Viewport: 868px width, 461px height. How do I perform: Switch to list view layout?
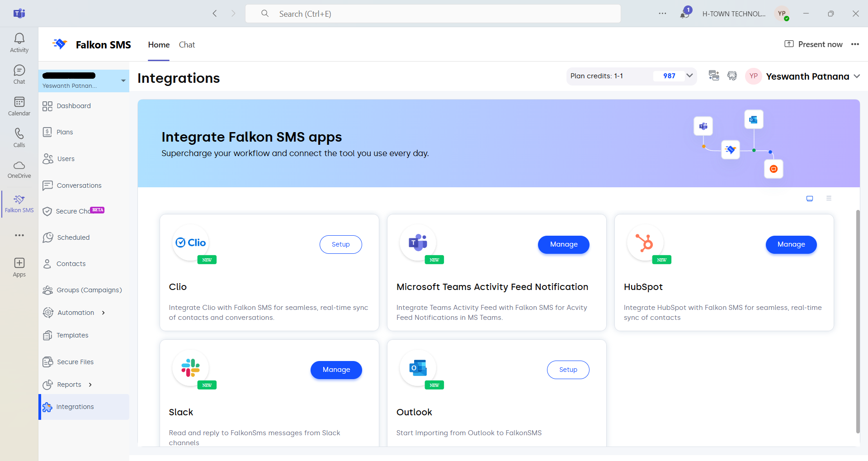coord(829,199)
